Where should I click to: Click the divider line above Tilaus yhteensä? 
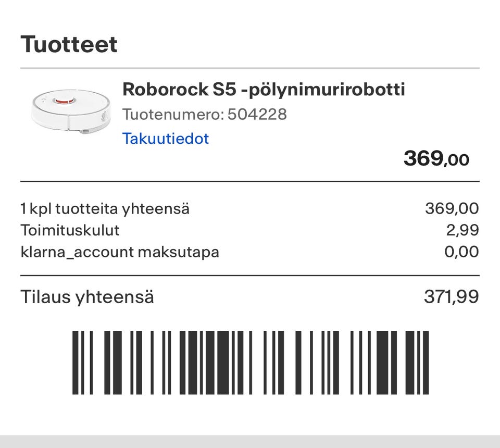point(250,275)
